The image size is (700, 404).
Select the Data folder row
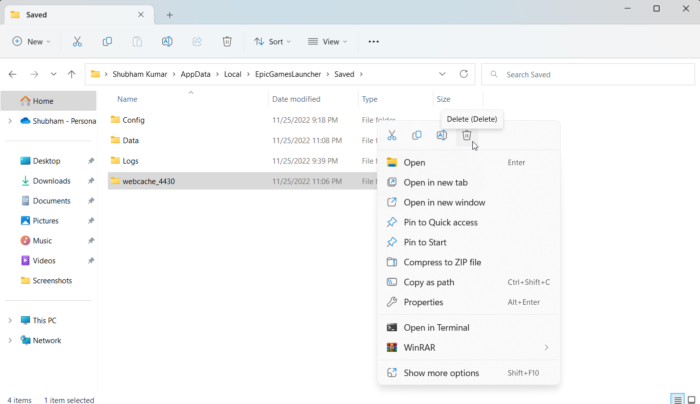(243, 140)
